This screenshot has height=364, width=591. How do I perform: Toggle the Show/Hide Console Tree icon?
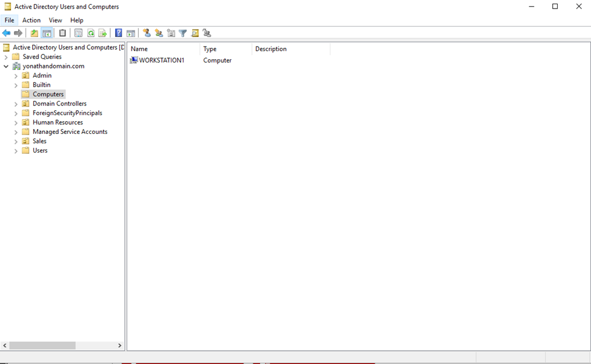[47, 33]
